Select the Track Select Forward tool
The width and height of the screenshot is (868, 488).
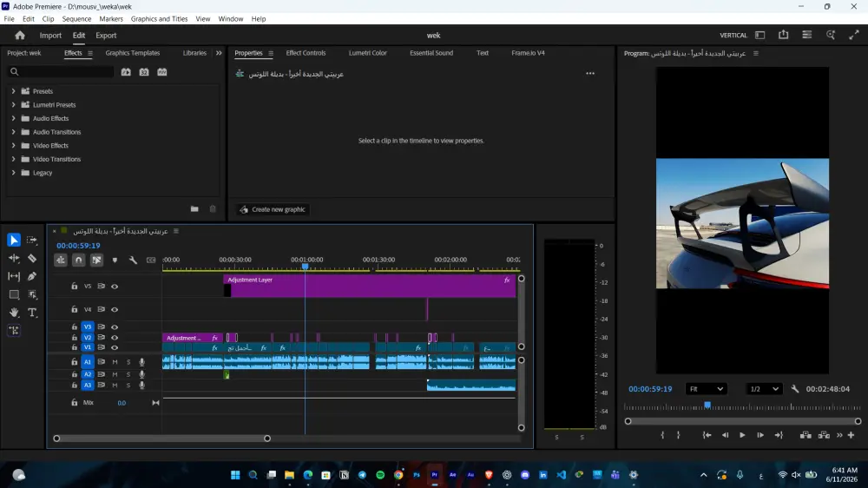pyautogui.click(x=32, y=240)
